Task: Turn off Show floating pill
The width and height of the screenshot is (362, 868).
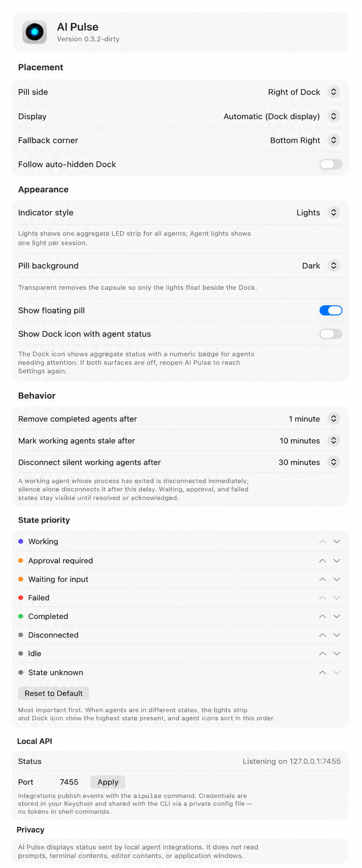Action: click(331, 310)
